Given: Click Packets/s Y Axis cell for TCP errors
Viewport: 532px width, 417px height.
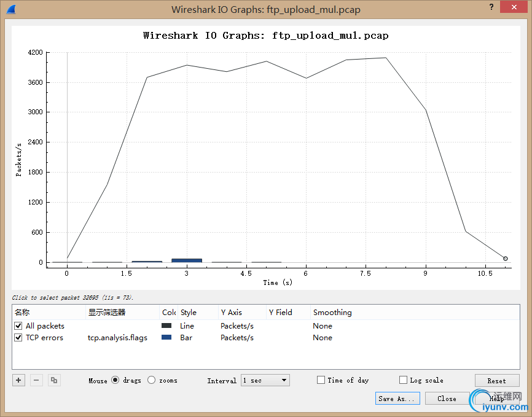Looking at the screenshot, I should coord(237,338).
